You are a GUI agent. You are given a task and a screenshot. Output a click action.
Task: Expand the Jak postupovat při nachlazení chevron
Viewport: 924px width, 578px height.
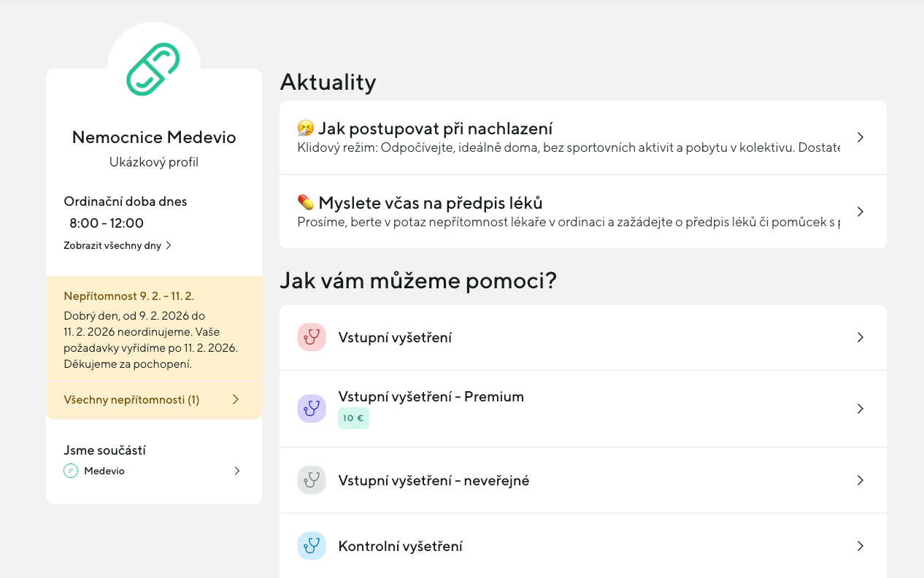point(860,137)
